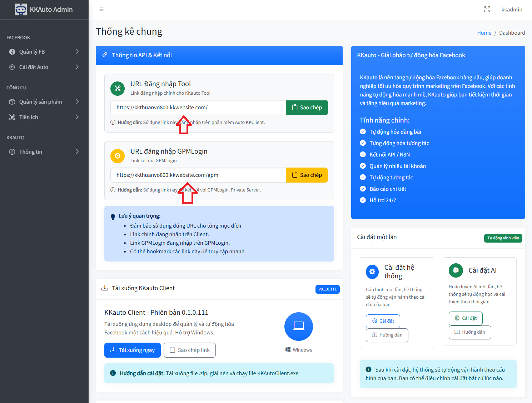Viewport: 532px width, 403px height.
Task: Click the Link chính đang nhập trên Client note
Action: pyautogui.click(x=169, y=234)
